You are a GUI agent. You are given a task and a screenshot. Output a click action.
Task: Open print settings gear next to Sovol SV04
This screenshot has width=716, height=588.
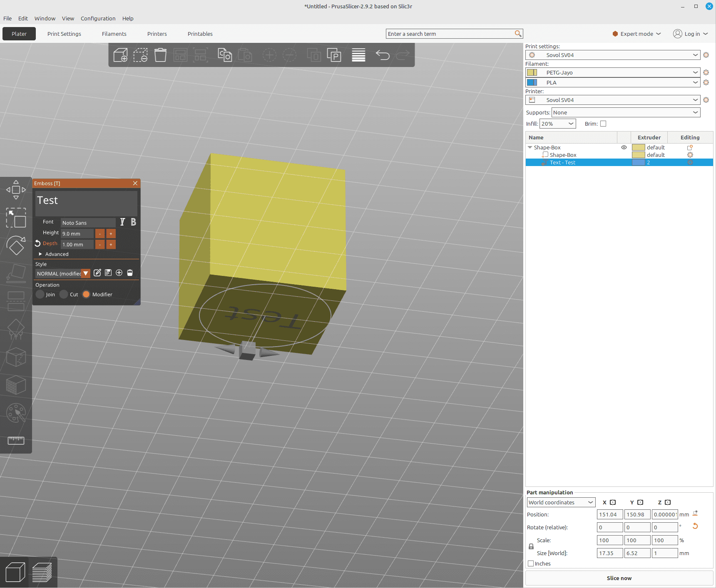pos(706,55)
